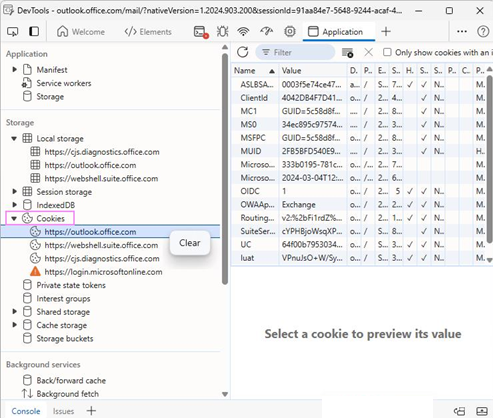
Task: Collapse the Local storage node
Action: click(14, 139)
